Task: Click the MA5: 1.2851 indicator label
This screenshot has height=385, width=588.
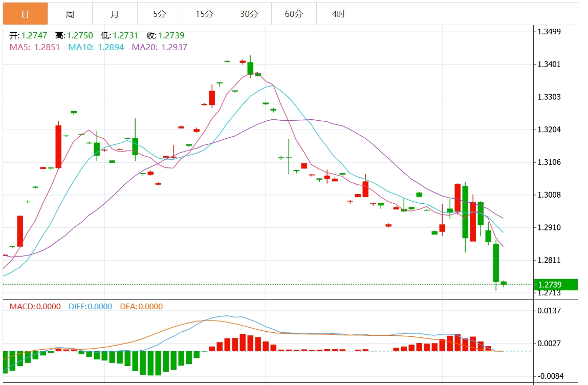Action: [34, 47]
